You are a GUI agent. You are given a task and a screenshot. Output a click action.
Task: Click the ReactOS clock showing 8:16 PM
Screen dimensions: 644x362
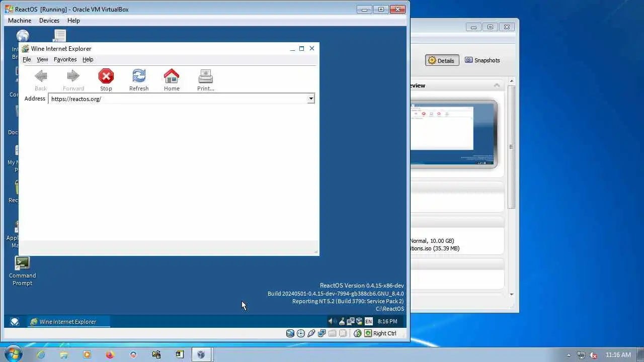point(387,321)
